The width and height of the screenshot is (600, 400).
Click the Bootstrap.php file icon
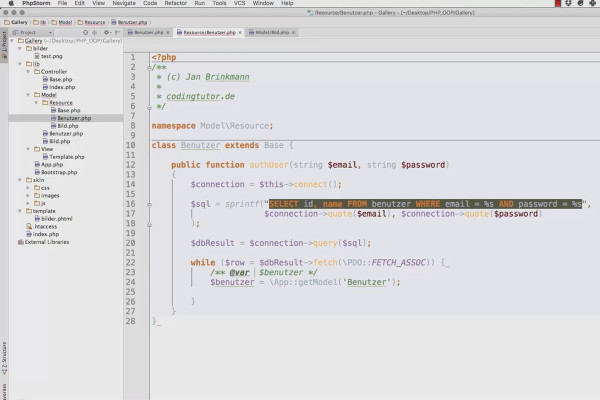[x=37, y=172]
